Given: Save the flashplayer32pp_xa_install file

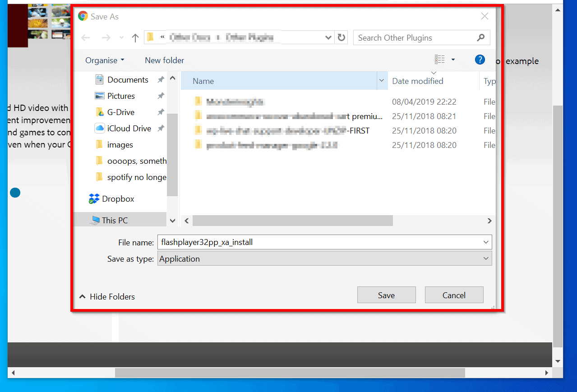Looking at the screenshot, I should tap(386, 295).
